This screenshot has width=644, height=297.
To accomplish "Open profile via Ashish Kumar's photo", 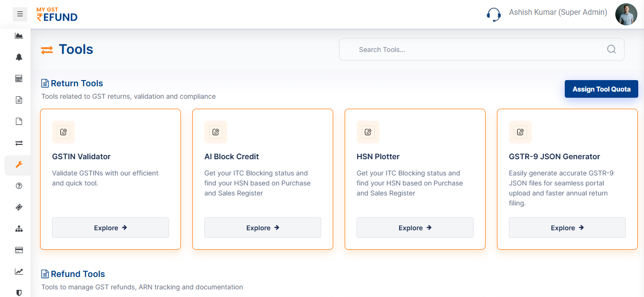I will (626, 14).
